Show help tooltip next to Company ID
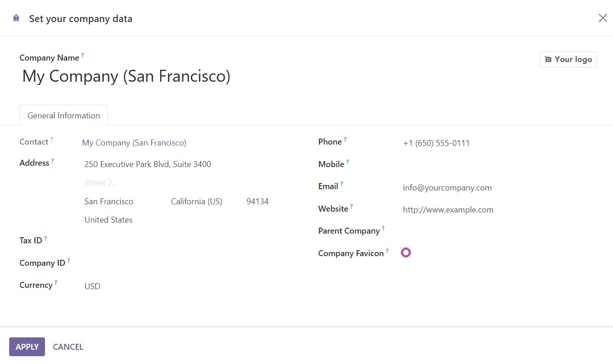The image size is (613, 364). [x=68, y=260]
